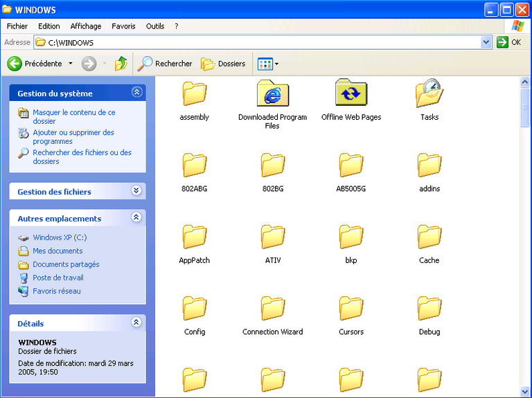532x398 pixels.
Task: Click the scrollbar down arrow
Action: (524, 392)
